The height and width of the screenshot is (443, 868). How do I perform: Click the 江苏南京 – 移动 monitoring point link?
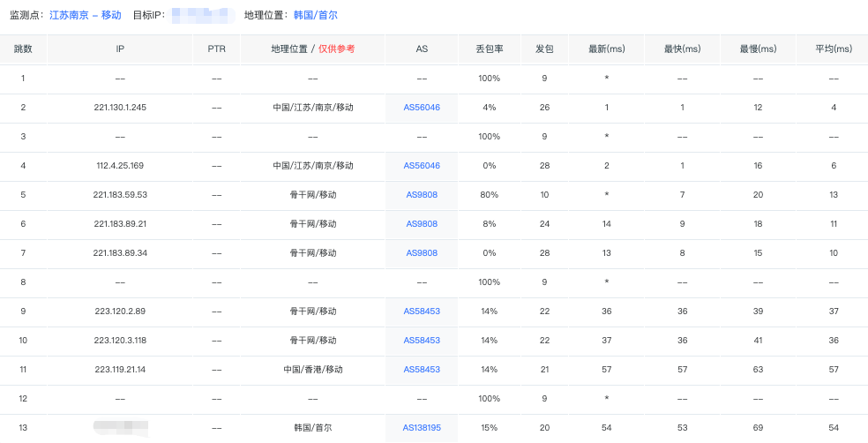tap(86, 15)
